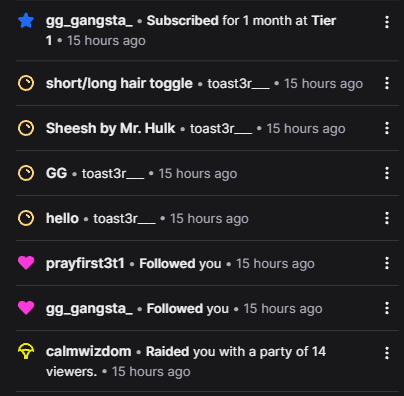
Task: Click the pink heart next to prayfirst3t1
Action: pos(26,263)
